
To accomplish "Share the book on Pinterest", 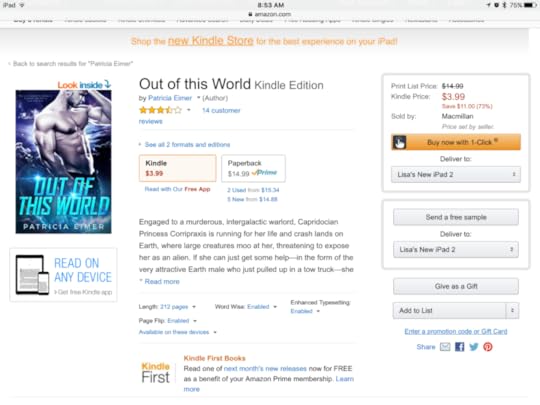I will 488,347.
